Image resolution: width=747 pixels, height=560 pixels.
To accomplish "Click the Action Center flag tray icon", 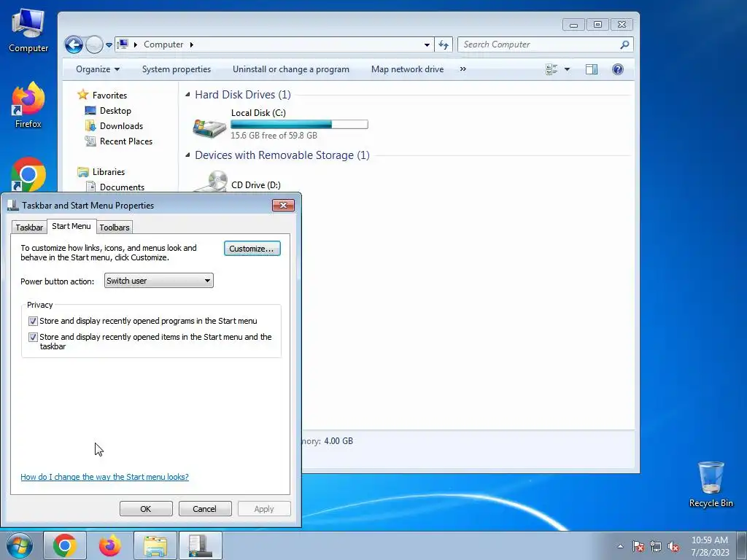I will tap(638, 546).
